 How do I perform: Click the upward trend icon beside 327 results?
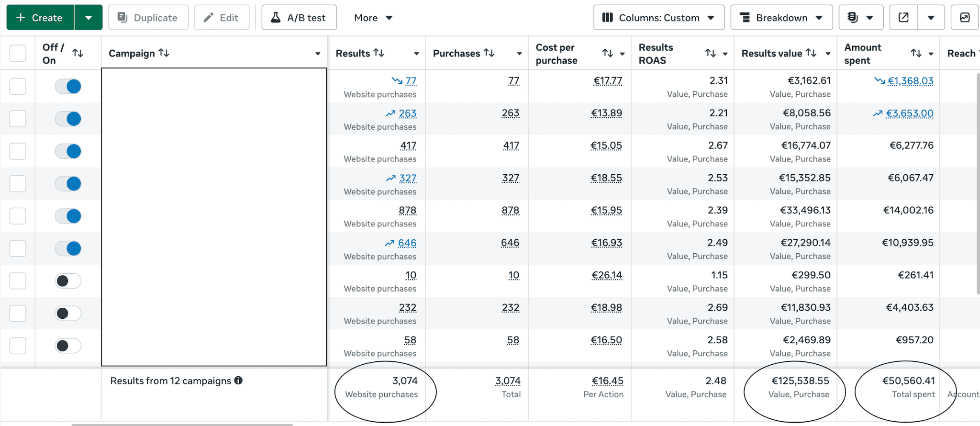[391, 178]
